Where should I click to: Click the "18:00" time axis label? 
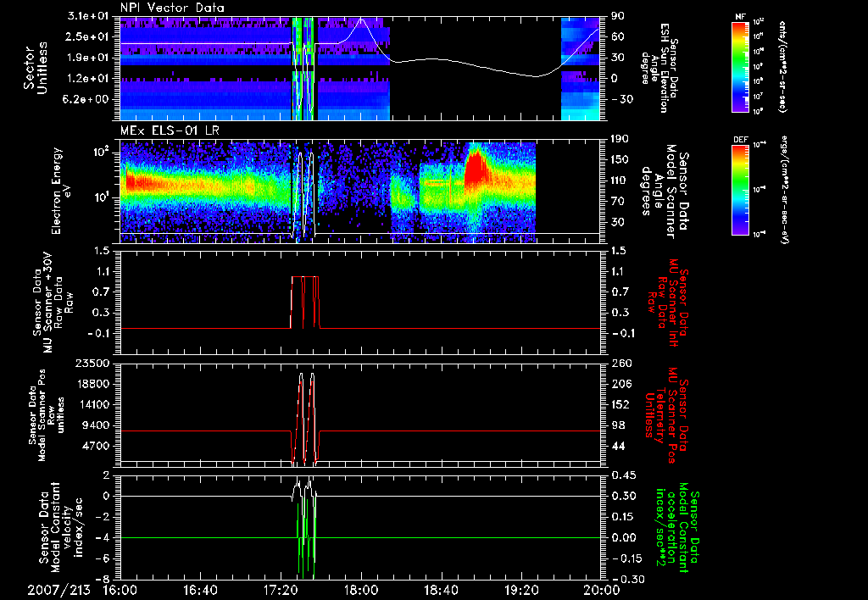point(361,590)
